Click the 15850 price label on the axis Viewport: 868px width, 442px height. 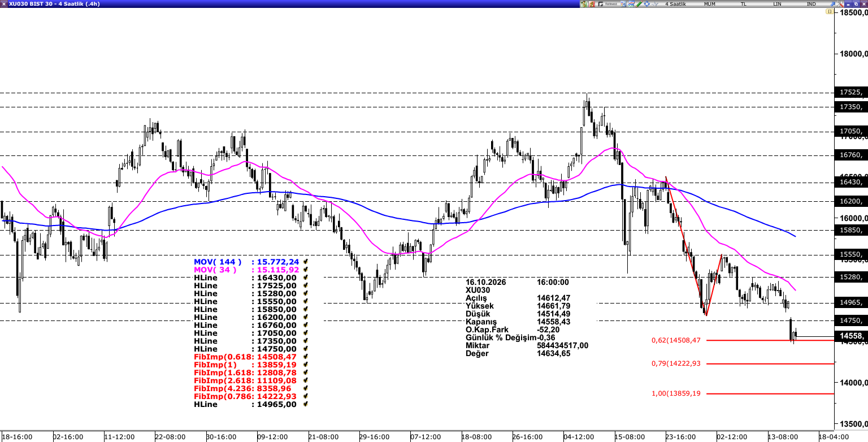[x=850, y=230]
